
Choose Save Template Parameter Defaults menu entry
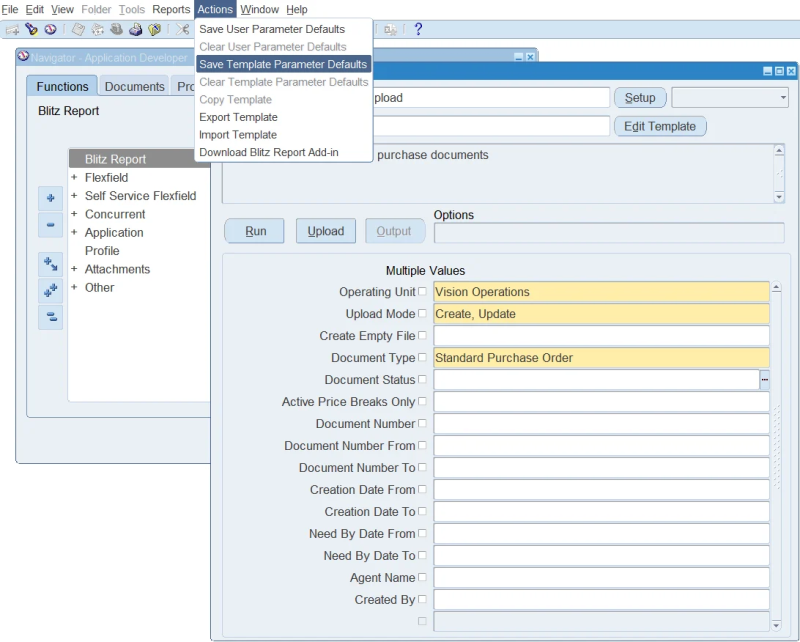(x=283, y=64)
